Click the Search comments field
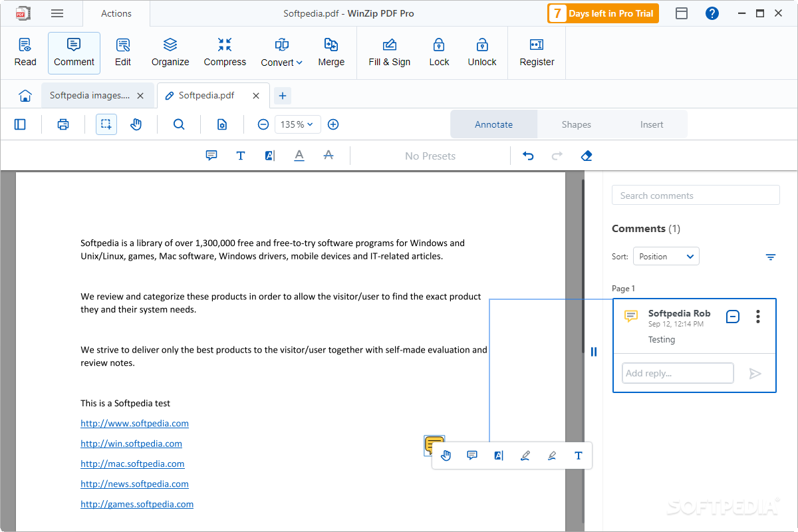The height and width of the screenshot is (532, 798). [696, 195]
